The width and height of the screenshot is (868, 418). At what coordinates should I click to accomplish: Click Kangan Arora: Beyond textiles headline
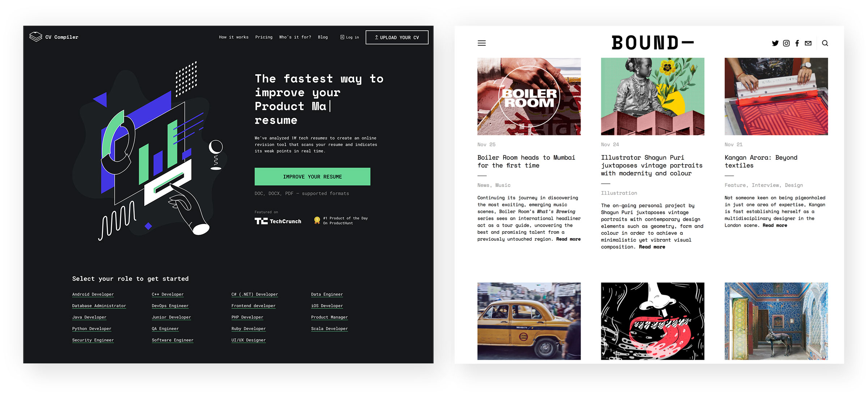[761, 162]
